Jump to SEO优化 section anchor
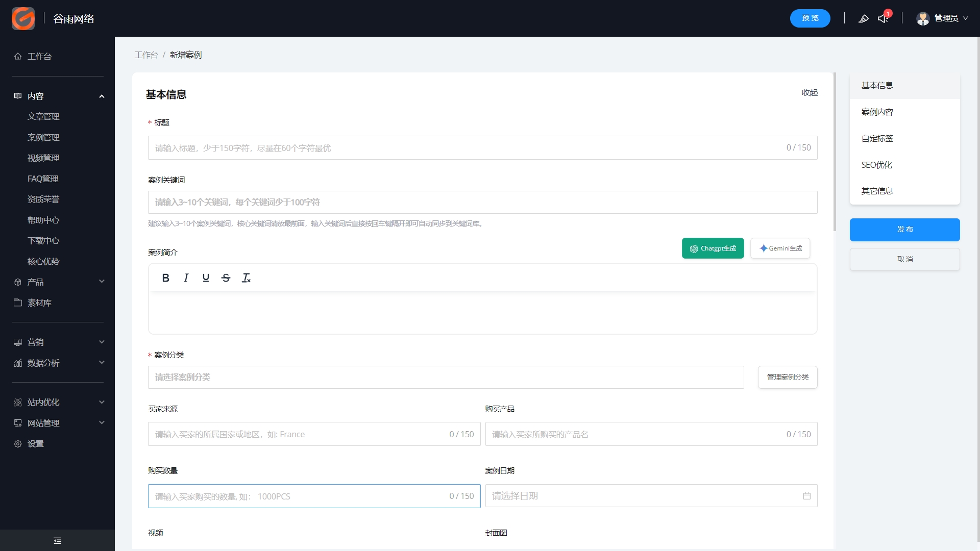This screenshot has height=551, width=980. click(x=876, y=165)
